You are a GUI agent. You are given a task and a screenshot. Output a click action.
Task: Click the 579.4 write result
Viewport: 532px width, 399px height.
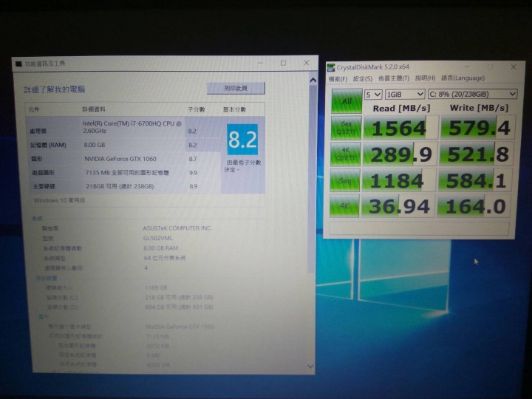pyautogui.click(x=478, y=128)
